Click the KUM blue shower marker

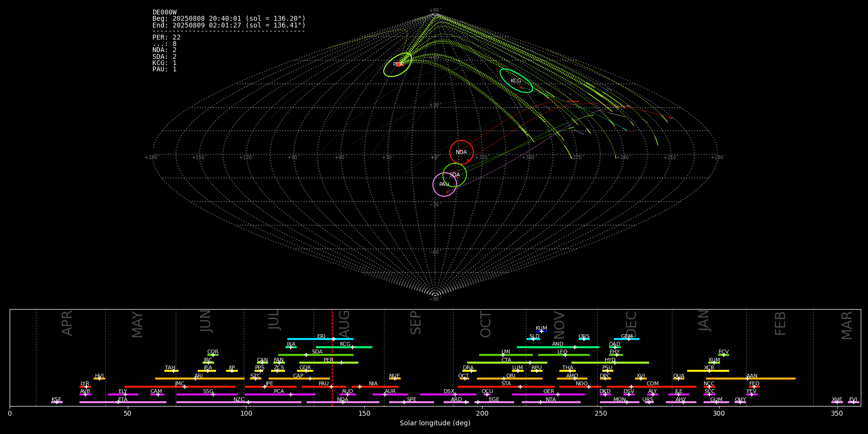542,331
